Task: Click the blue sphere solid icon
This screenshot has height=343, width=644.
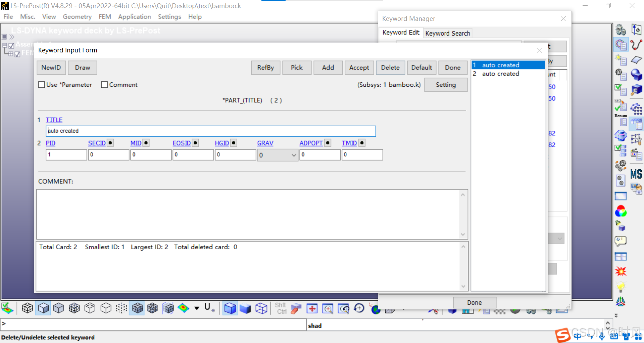Action: [636, 75]
